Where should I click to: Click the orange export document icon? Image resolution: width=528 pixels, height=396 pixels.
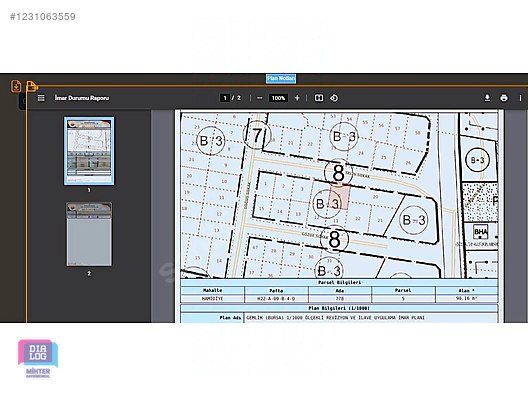31,86
